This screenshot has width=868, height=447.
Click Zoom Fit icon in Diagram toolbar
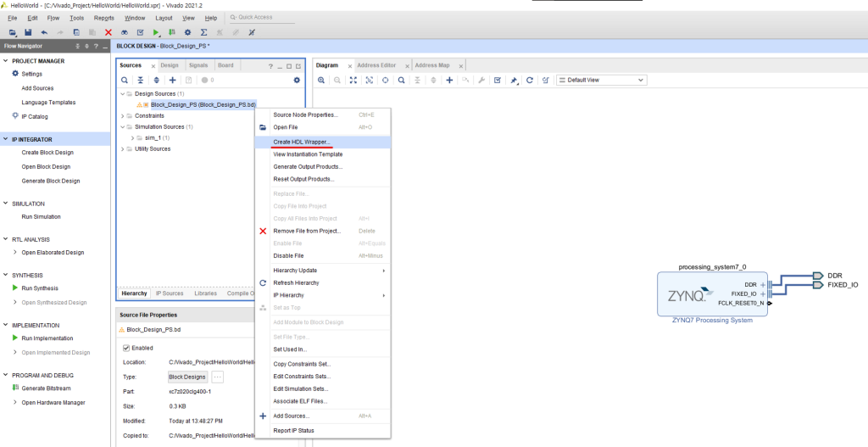pos(353,81)
